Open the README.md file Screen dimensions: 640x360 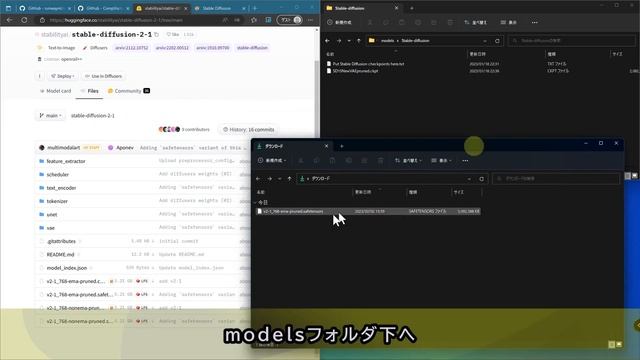click(60, 254)
